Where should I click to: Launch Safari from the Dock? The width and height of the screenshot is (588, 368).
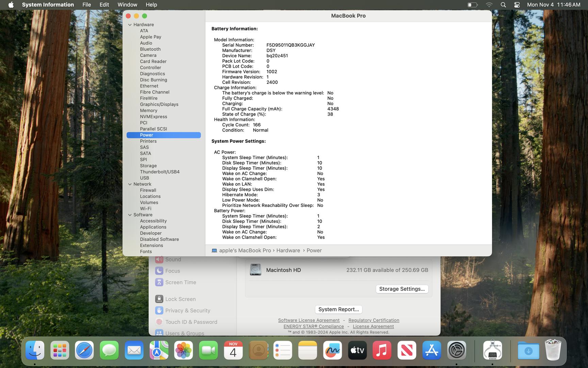pos(84,350)
